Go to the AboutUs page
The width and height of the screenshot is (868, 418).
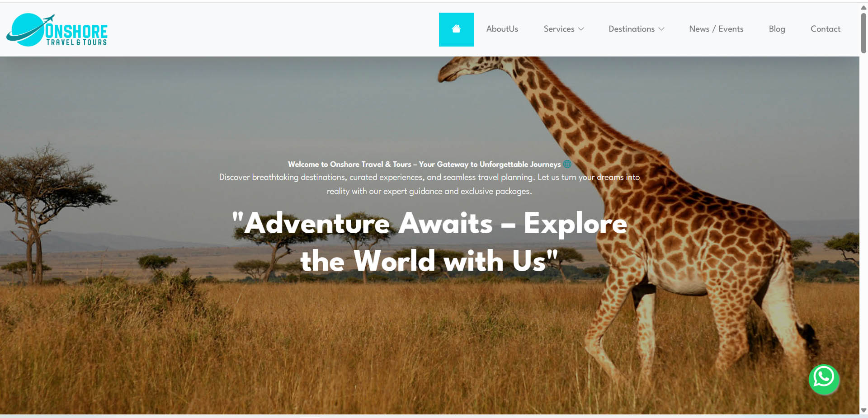click(502, 29)
